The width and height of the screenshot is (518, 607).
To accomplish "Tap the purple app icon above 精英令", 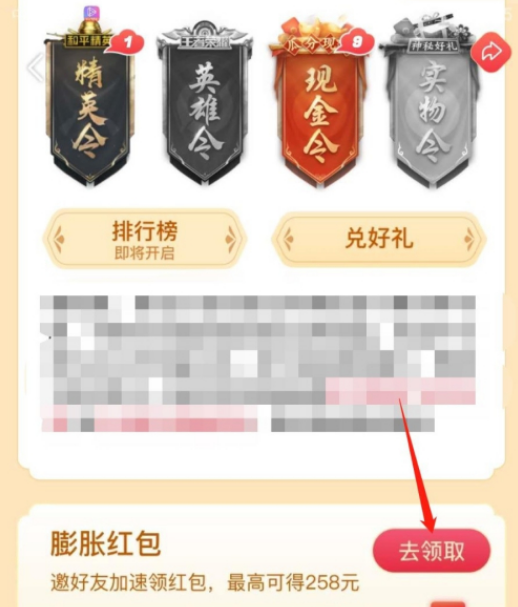I will tap(92, 13).
